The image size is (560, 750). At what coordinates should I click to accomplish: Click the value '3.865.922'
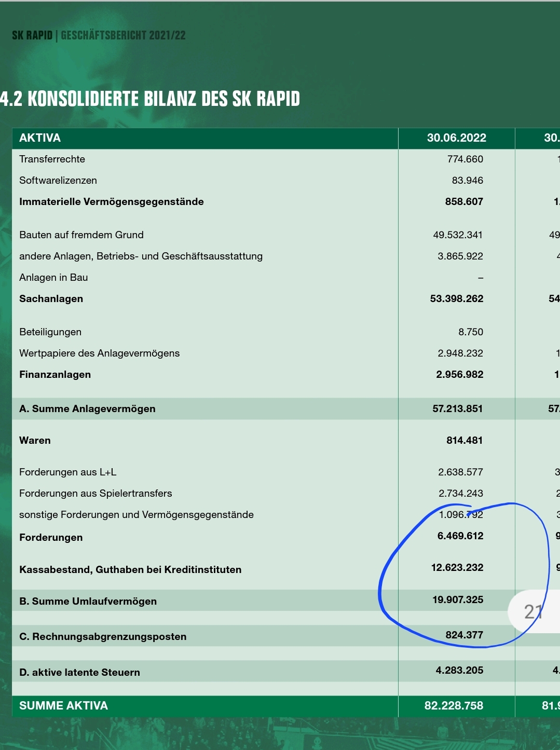click(x=460, y=256)
